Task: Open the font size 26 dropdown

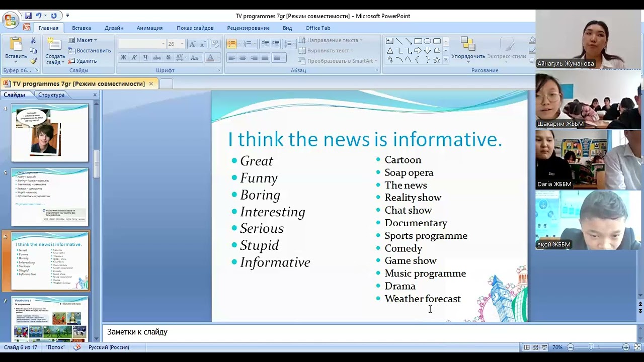Action: pyautogui.click(x=182, y=44)
